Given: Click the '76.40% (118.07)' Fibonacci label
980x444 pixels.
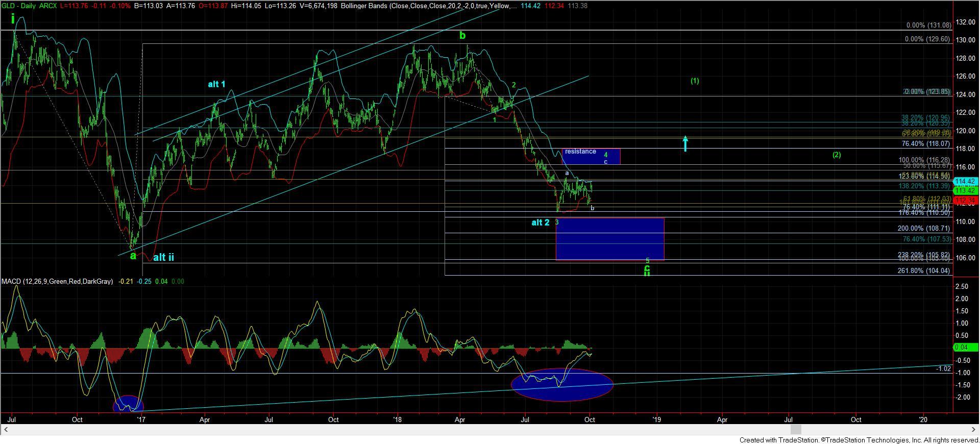Looking at the screenshot, I should 926,144.
